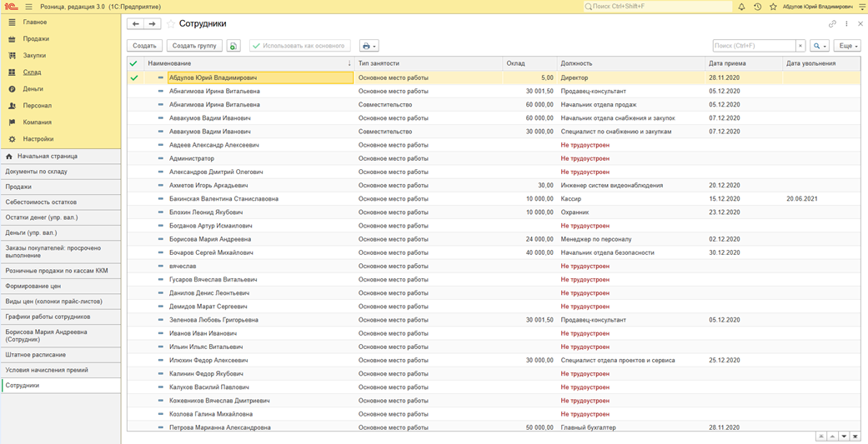This screenshot has width=868, height=444.
Task: Open the hamburger main menu icon
Action: click(28, 7)
